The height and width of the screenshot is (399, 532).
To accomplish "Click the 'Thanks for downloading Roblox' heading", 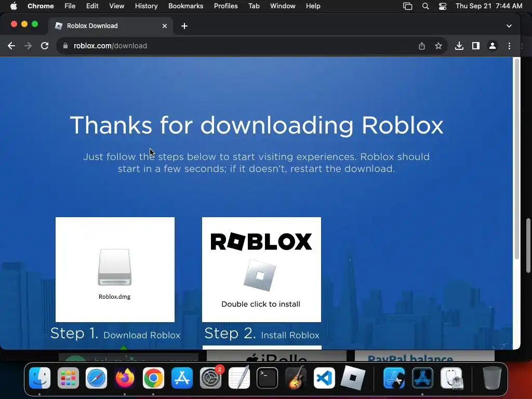I will [x=257, y=125].
